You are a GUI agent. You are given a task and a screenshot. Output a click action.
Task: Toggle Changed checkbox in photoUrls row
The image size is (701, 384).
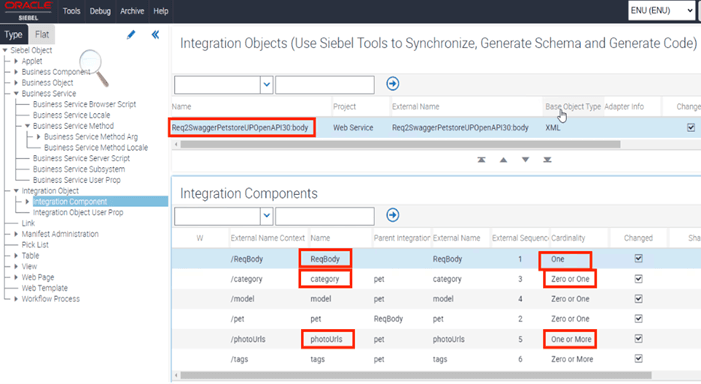point(638,338)
